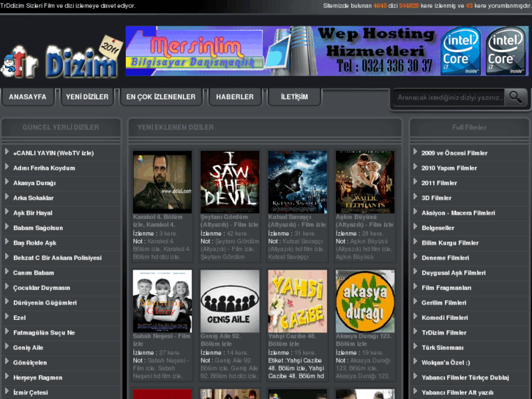Image resolution: width=532 pixels, height=399 pixels.
Task: Open the Geniş Aile thumbnail image
Action: coord(230,301)
